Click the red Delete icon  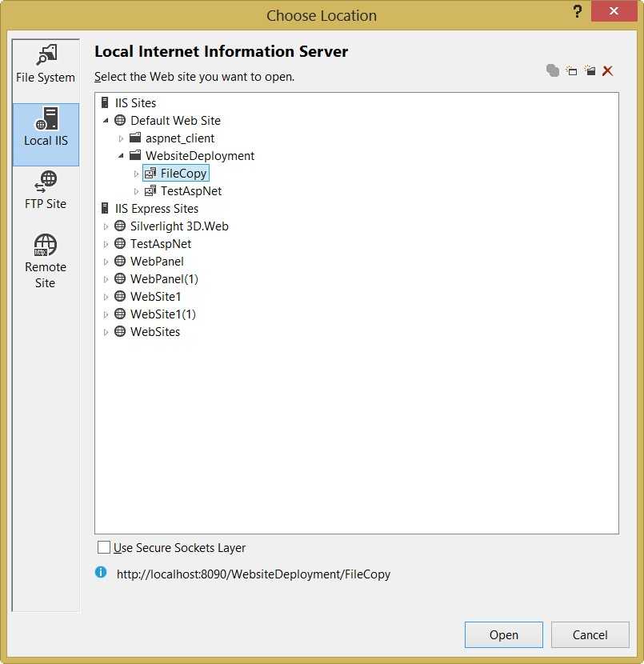tap(607, 71)
